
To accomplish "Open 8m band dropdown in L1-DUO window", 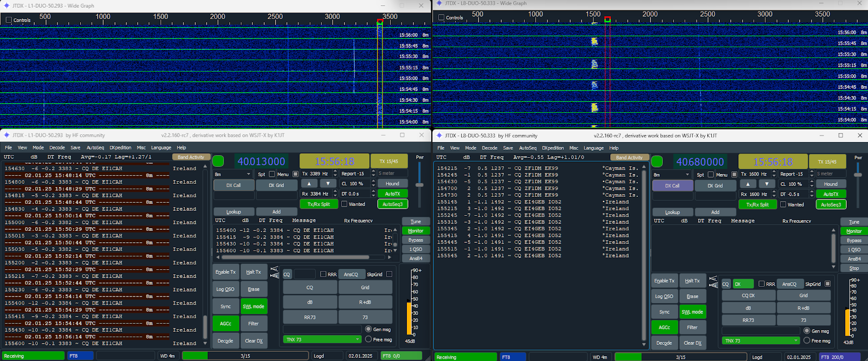I will [x=233, y=174].
